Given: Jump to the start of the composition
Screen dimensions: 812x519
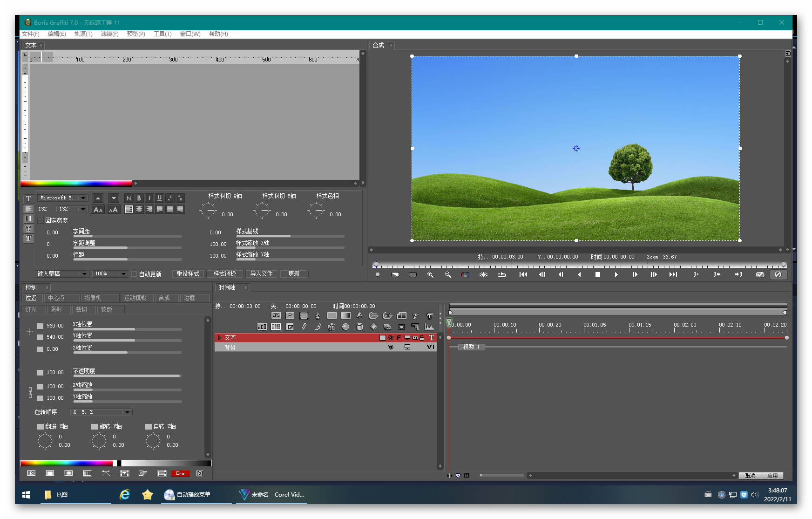Looking at the screenshot, I should 523,275.
